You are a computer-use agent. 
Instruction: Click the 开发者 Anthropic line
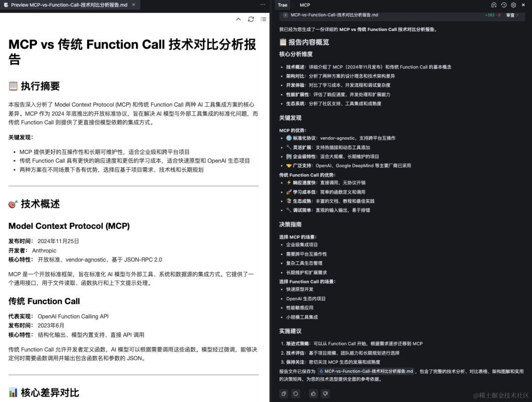[x=33, y=250]
